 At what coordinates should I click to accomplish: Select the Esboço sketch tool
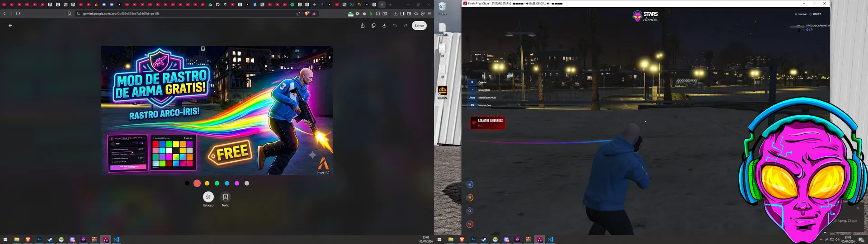[x=208, y=197]
